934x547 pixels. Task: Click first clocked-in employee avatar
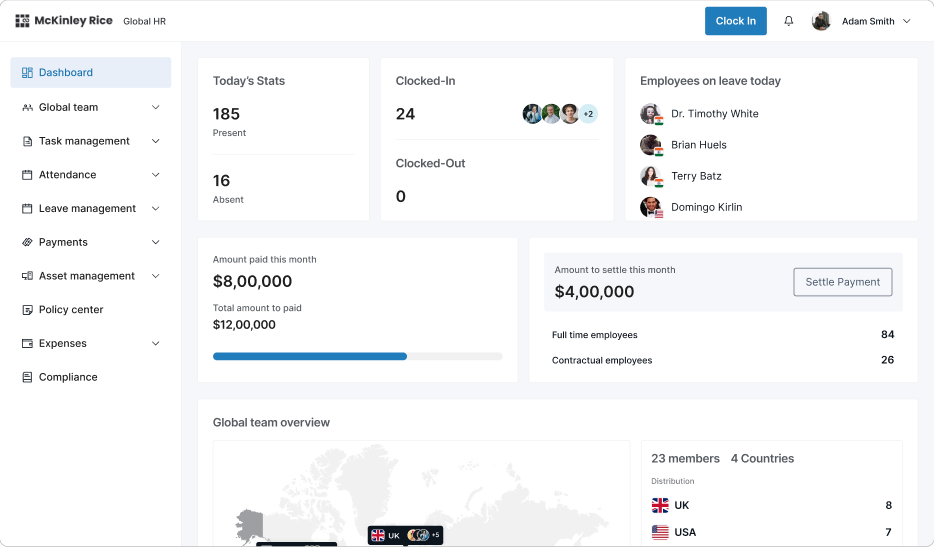pyautogui.click(x=532, y=114)
